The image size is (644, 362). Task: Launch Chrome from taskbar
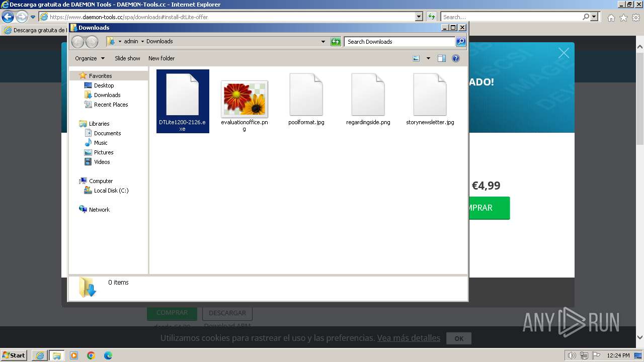point(91,355)
